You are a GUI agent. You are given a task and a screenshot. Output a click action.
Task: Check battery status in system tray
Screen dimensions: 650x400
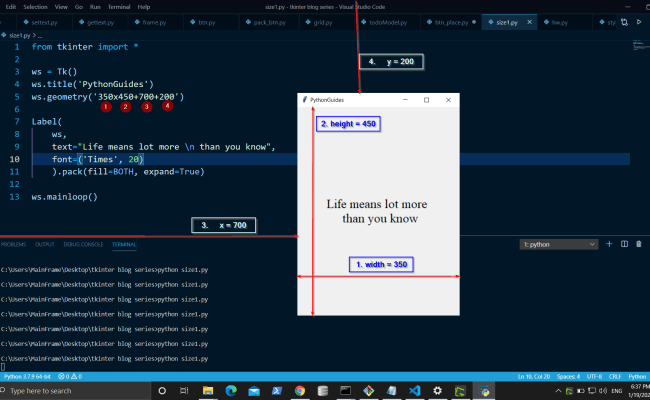[581, 391]
